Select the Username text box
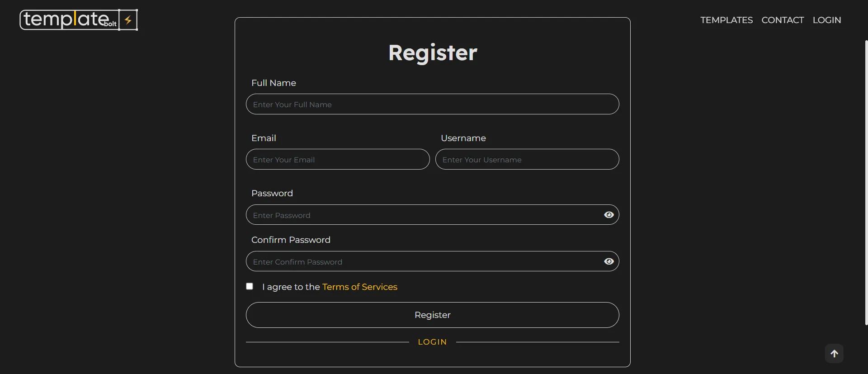The width and height of the screenshot is (868, 374). [x=527, y=160]
